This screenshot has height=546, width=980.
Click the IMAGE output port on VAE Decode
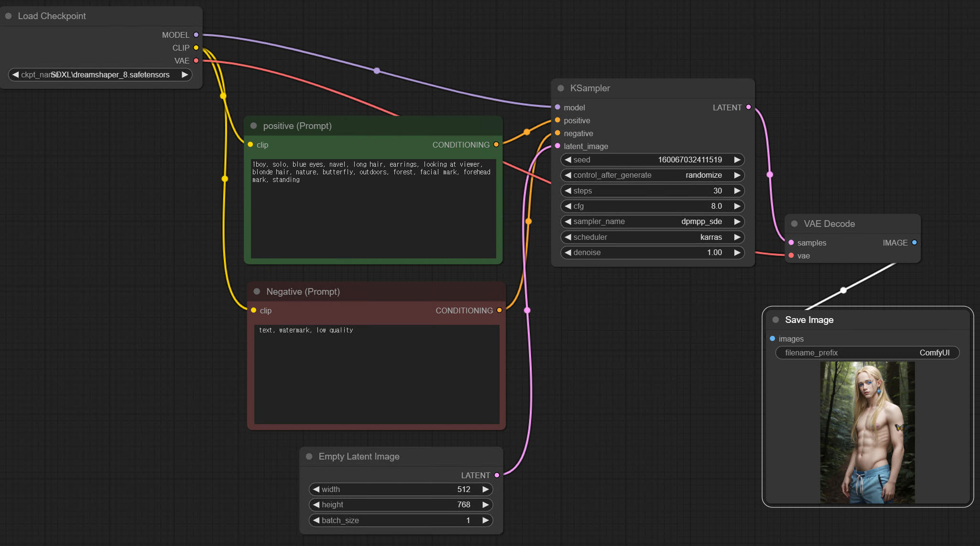coord(915,243)
